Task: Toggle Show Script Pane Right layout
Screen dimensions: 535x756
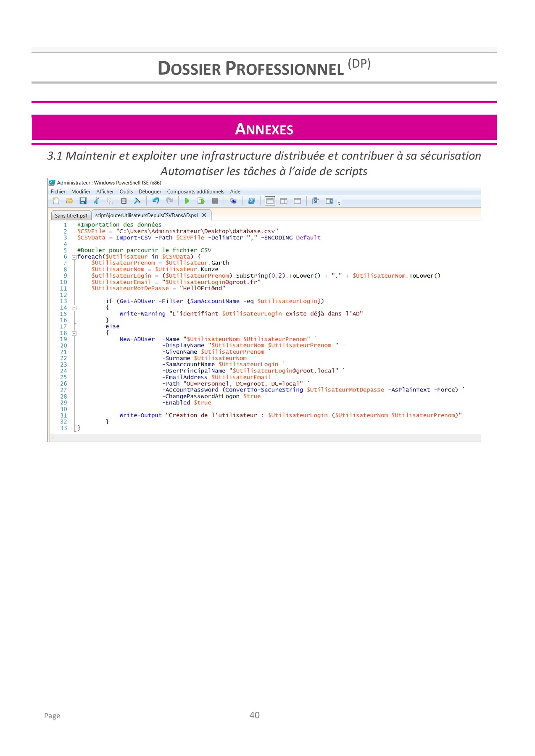Action: tap(284, 201)
